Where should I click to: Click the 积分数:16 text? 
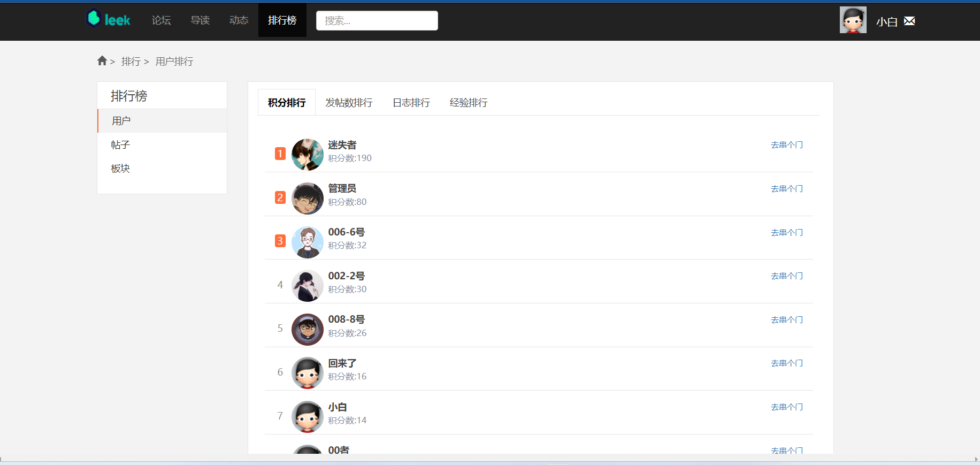coord(347,377)
